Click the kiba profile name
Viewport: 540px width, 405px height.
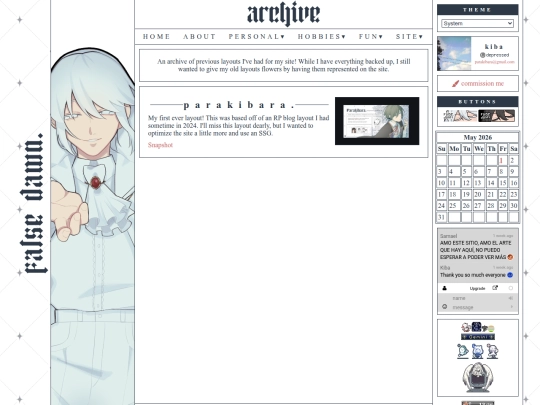[x=494, y=46]
